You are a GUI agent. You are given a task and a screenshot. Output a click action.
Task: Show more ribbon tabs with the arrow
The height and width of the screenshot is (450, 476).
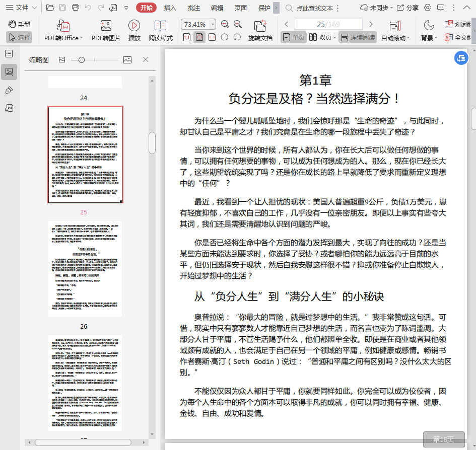[276, 8]
